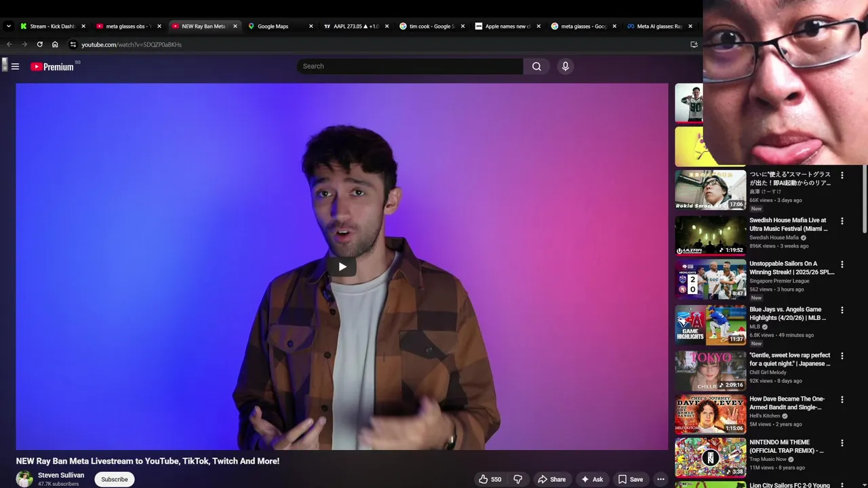Close the NEW Ray Ban Meta tab
Screen dimensions: 868x488
click(x=235, y=26)
